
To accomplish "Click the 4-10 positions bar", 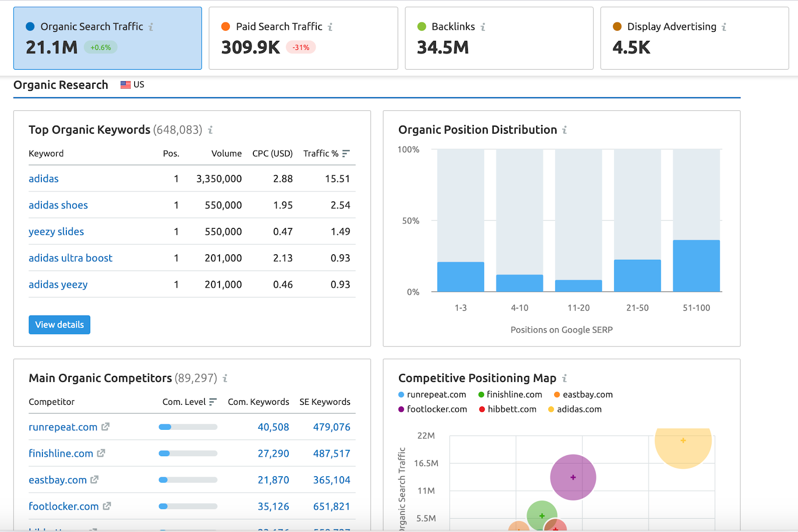I will pos(520,283).
